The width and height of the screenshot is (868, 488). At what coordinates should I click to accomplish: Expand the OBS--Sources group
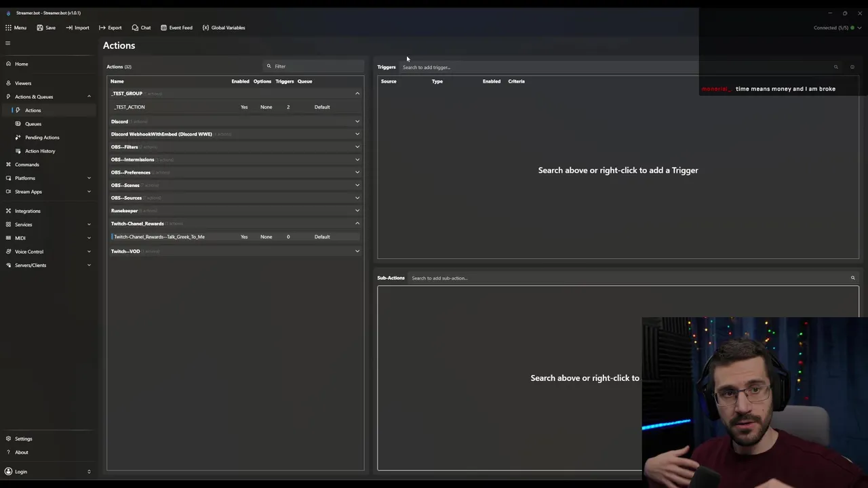357,198
